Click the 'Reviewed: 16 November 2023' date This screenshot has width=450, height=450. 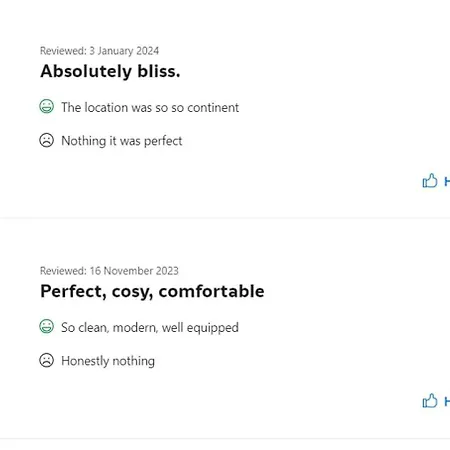[109, 271]
